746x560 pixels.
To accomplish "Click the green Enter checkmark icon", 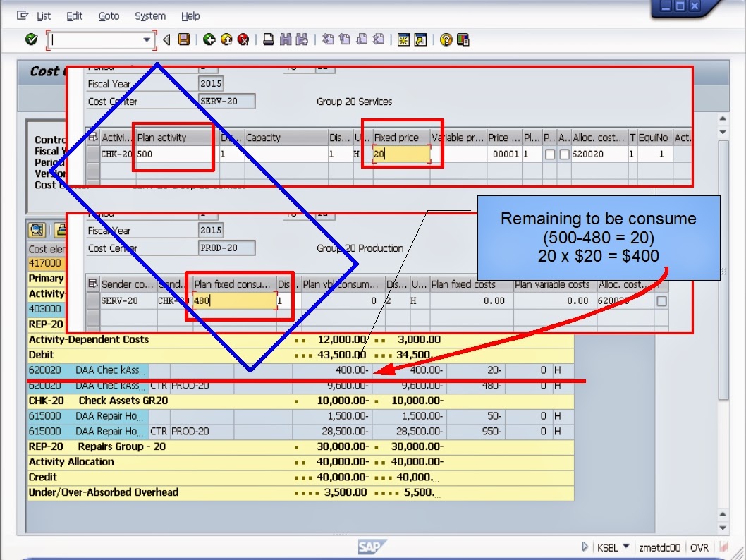I will tap(30, 40).
